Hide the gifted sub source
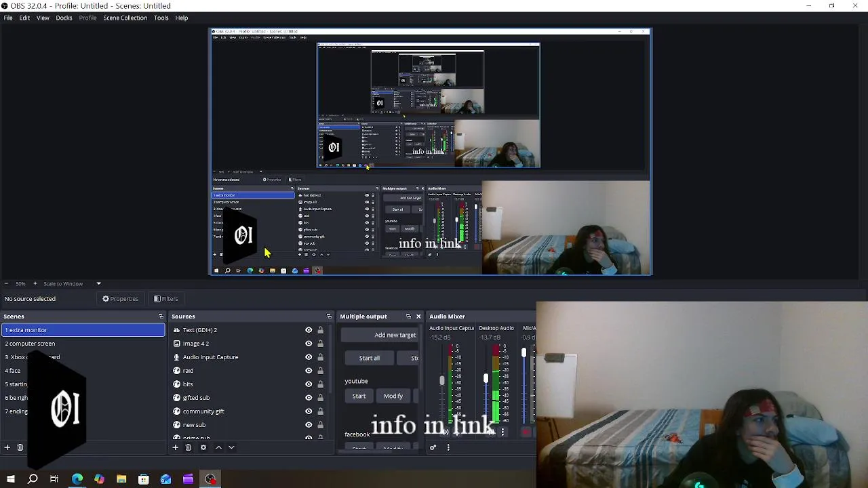The image size is (868, 488). (309, 398)
